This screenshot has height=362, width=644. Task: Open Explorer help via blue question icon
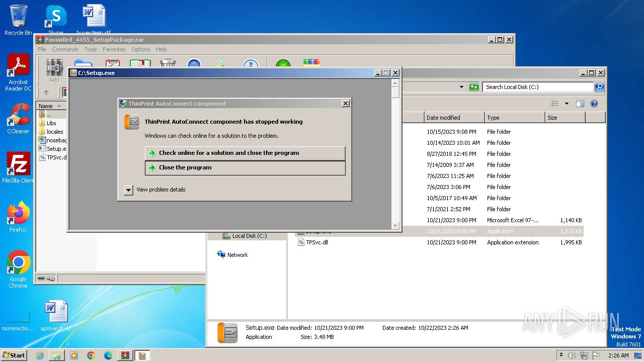pyautogui.click(x=594, y=104)
